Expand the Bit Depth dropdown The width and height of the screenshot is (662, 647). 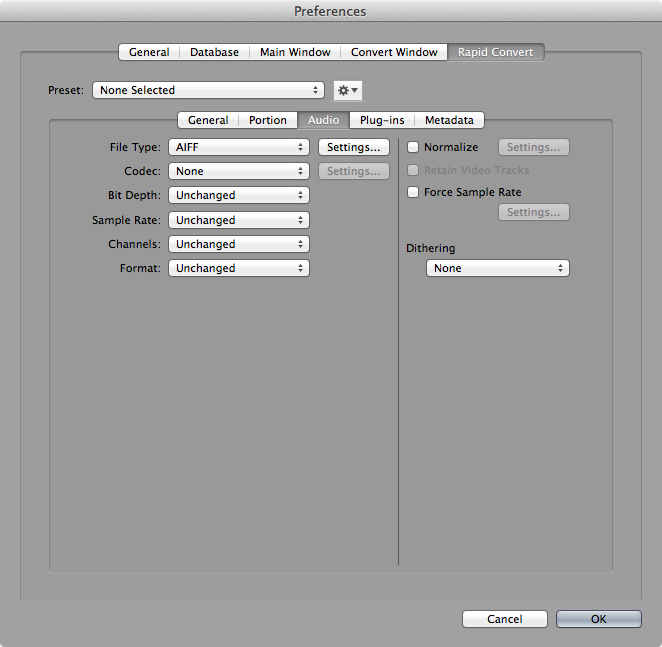(x=238, y=195)
